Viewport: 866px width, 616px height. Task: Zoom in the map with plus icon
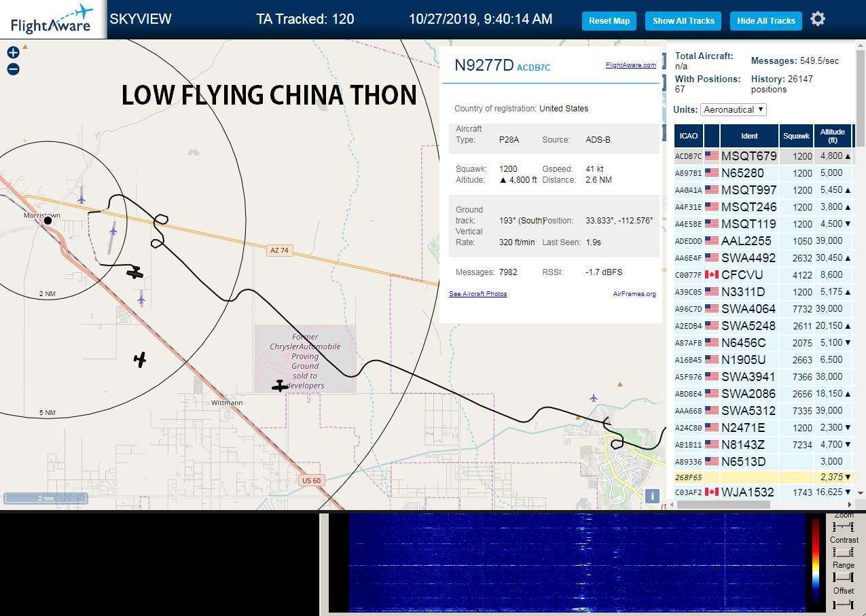13,52
